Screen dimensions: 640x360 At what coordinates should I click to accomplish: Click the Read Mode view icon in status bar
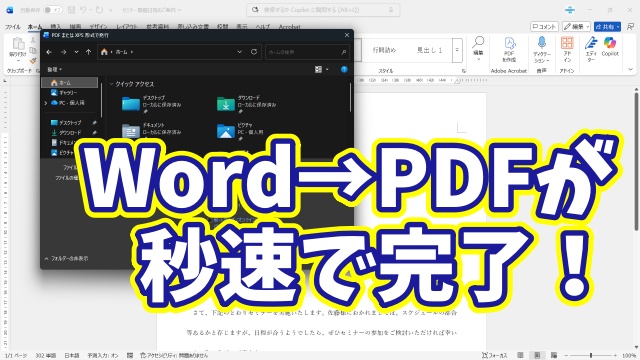[520, 356]
